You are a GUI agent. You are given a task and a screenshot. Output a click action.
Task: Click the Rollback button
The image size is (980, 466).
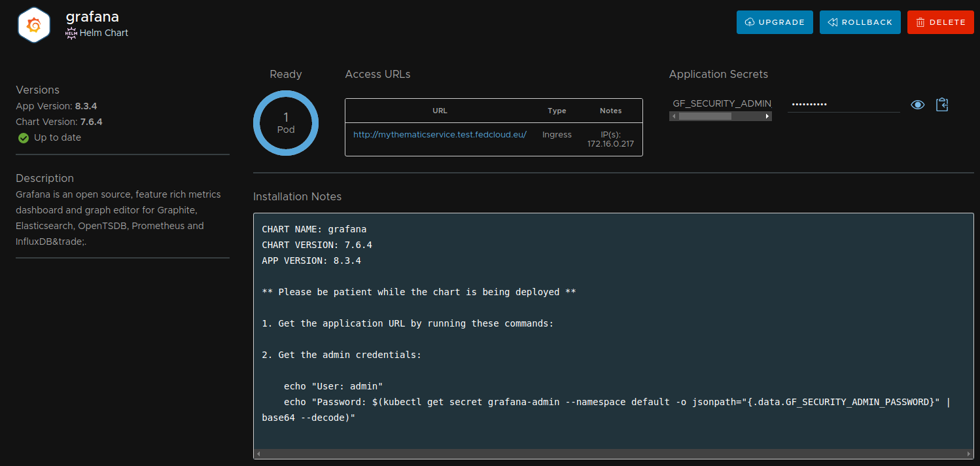(860, 22)
